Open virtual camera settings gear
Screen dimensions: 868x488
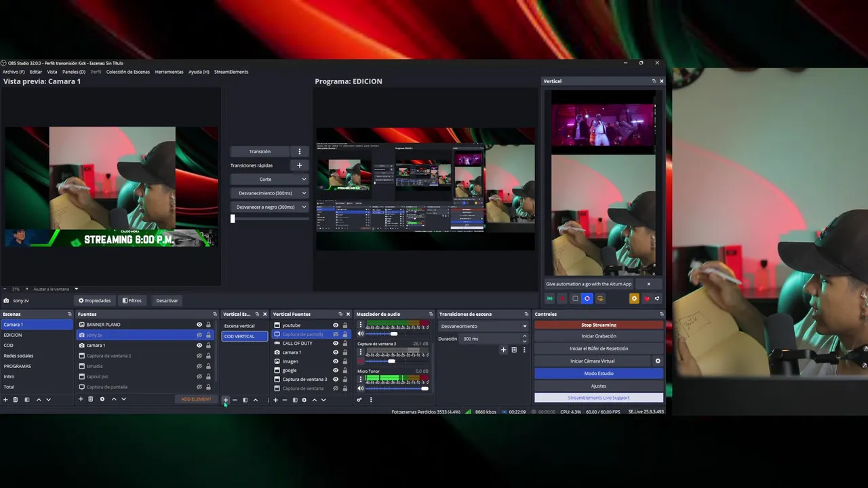tap(658, 361)
